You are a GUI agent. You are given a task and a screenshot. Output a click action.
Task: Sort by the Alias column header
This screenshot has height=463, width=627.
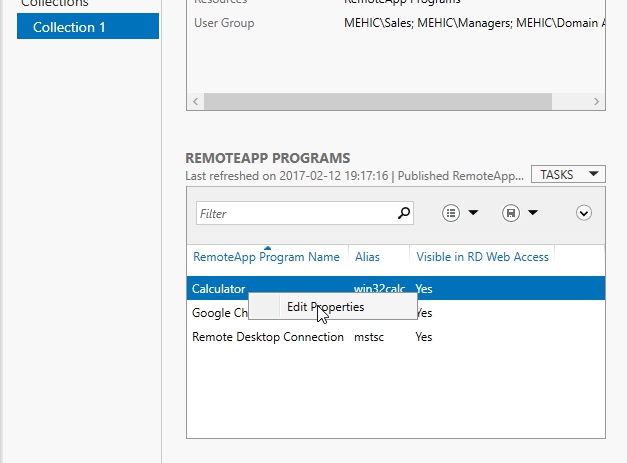(367, 257)
